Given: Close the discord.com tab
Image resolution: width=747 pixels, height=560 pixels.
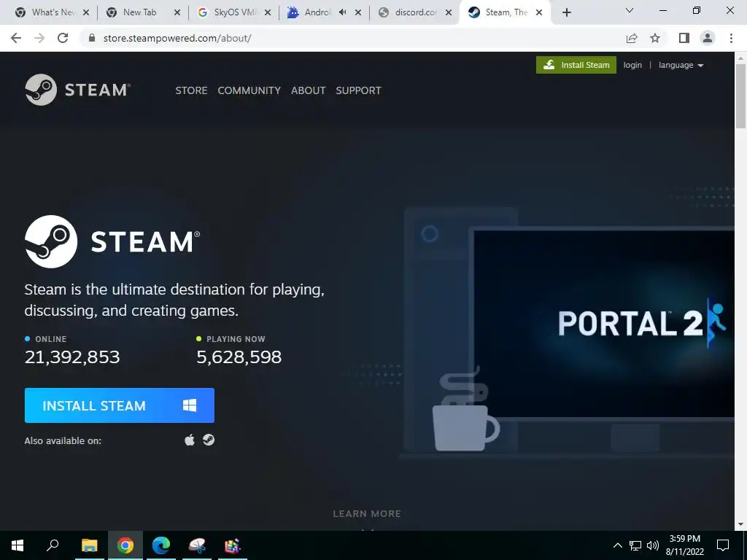Looking at the screenshot, I should [x=449, y=12].
